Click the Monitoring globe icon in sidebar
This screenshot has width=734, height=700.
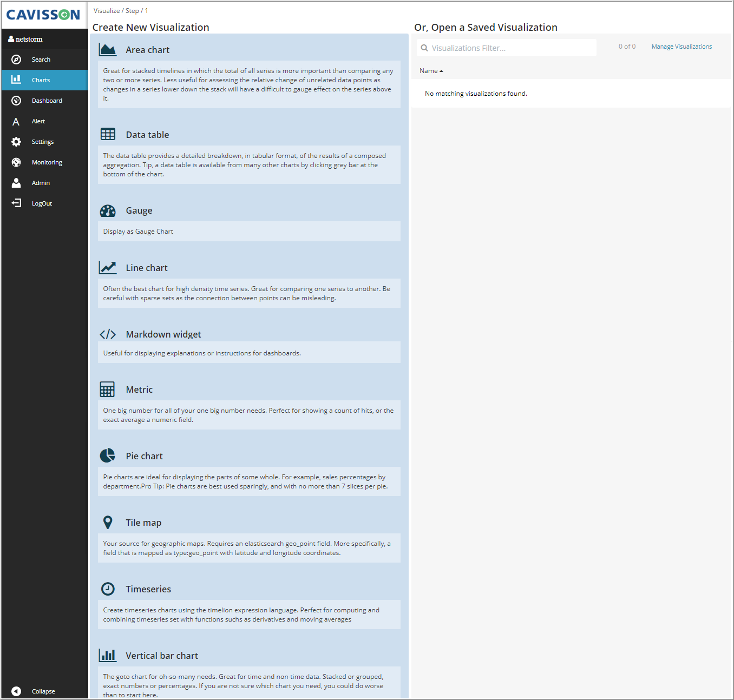(x=16, y=162)
